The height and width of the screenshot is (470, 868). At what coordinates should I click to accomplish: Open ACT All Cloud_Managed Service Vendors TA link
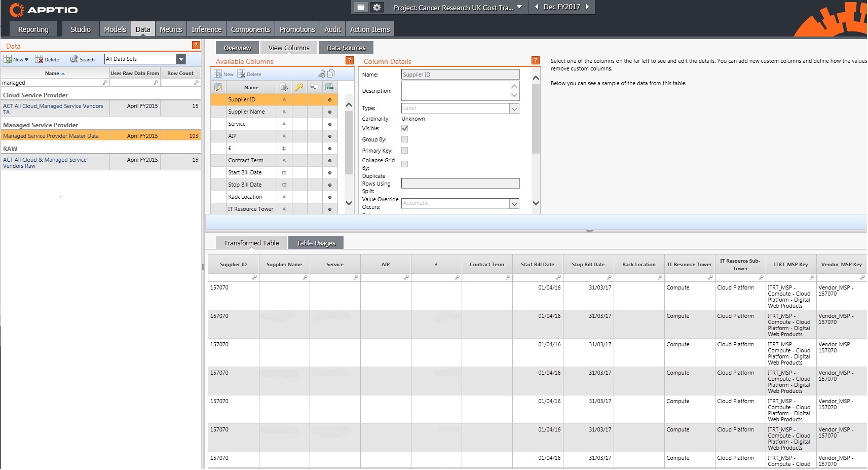point(53,109)
